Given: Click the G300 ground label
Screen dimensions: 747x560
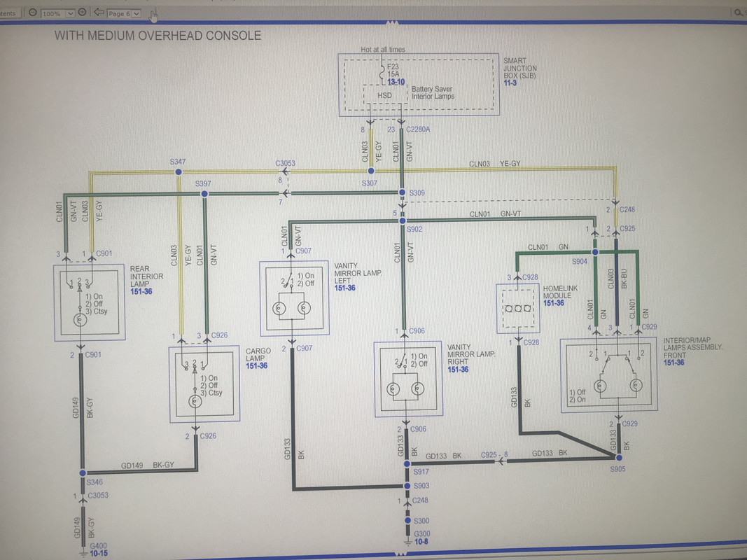Looking at the screenshot, I should (x=422, y=534).
